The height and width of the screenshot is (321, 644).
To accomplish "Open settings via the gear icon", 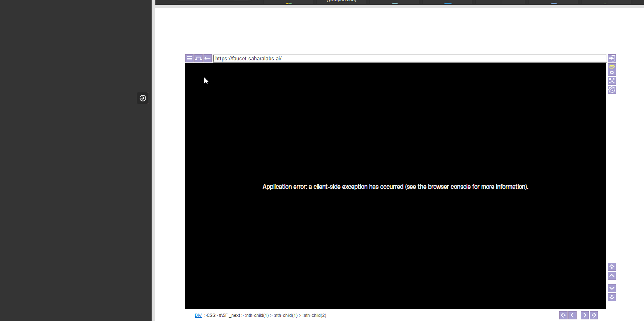I will [612, 90].
